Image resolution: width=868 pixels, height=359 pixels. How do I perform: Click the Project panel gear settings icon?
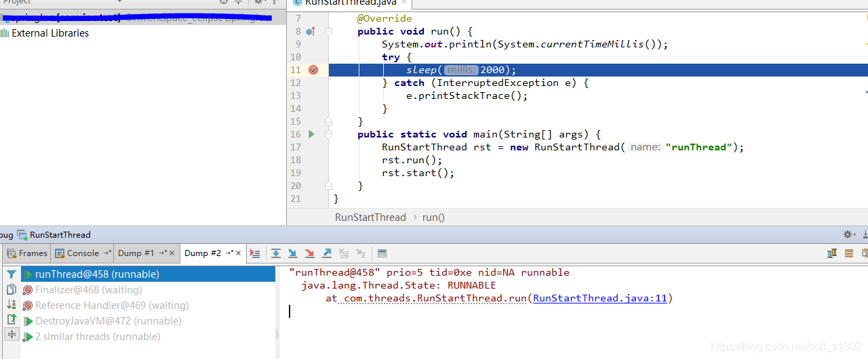(x=258, y=2)
